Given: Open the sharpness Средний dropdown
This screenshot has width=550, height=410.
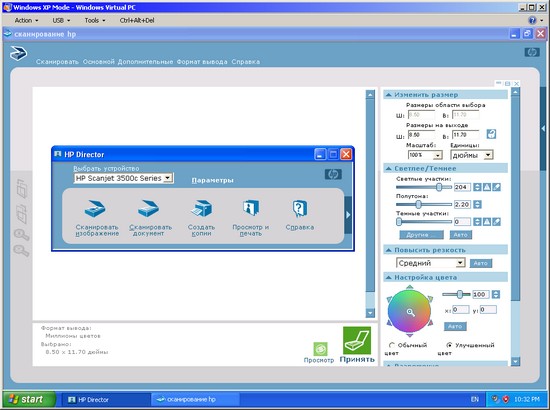Looking at the screenshot, I should [460, 263].
